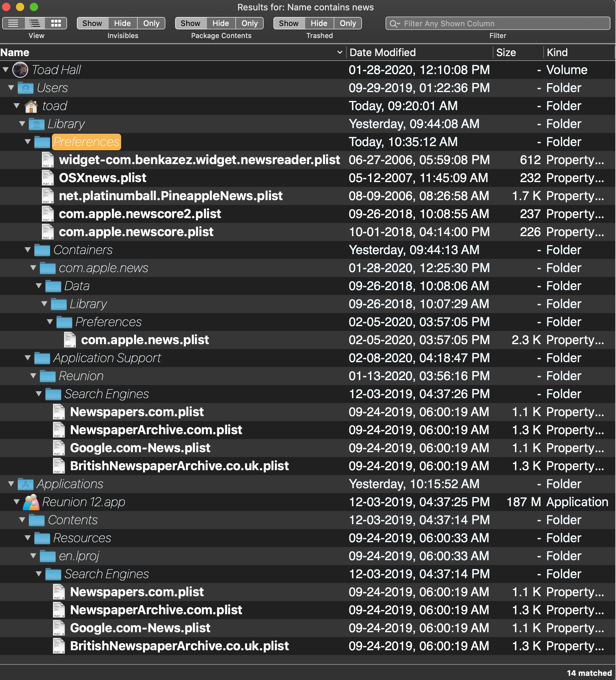
Task: Click the Users folder icon
Action: click(x=26, y=88)
